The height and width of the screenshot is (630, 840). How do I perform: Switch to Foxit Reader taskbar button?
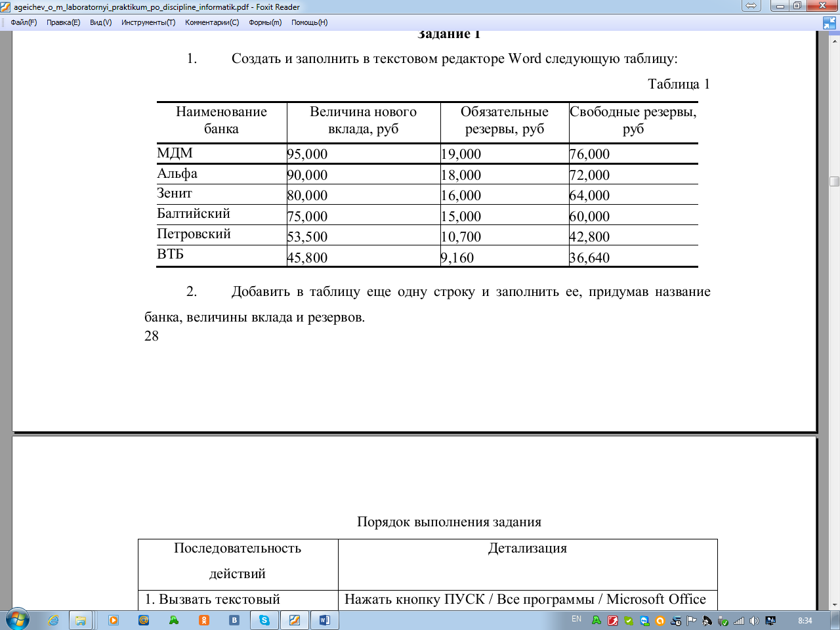[295, 620]
